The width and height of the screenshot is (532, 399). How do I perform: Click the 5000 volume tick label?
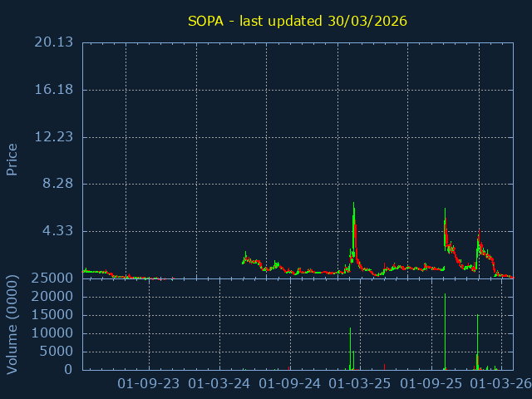coord(57,352)
